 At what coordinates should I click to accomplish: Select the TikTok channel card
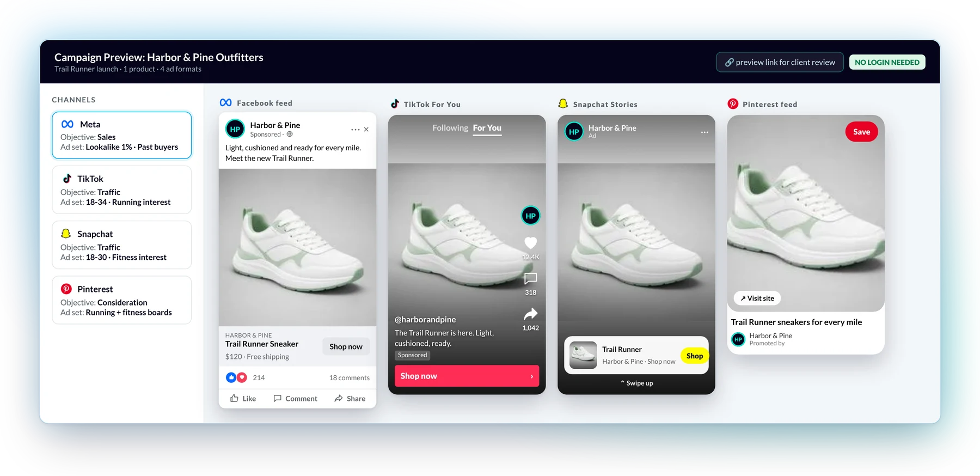click(x=122, y=190)
